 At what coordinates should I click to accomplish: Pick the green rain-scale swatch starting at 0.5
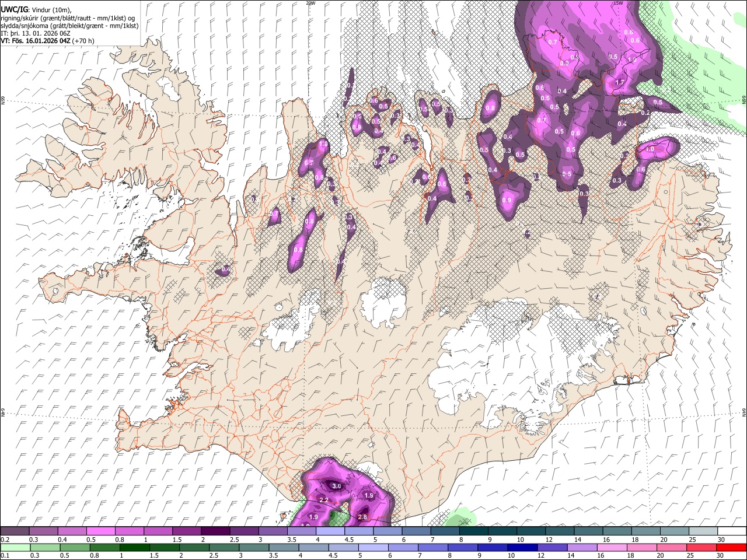[75, 548]
